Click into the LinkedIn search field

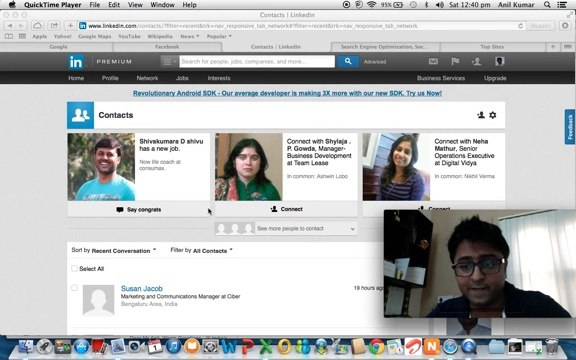pyautogui.click(x=257, y=61)
